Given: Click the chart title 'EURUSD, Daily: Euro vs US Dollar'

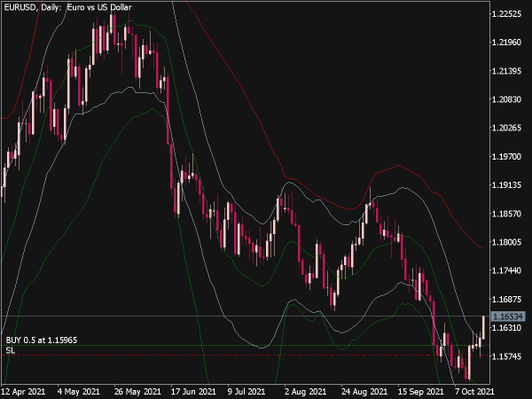Looking at the screenshot, I should coord(67,7).
